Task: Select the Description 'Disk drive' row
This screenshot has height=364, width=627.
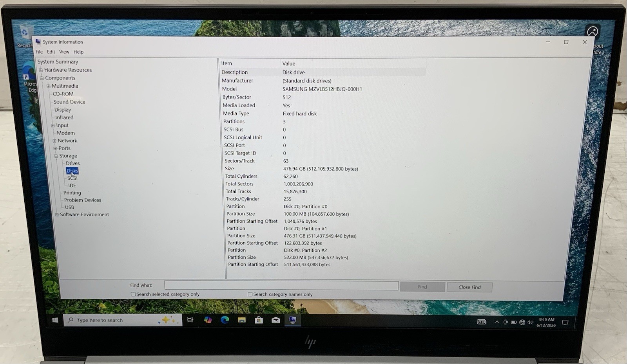Action: coord(323,72)
